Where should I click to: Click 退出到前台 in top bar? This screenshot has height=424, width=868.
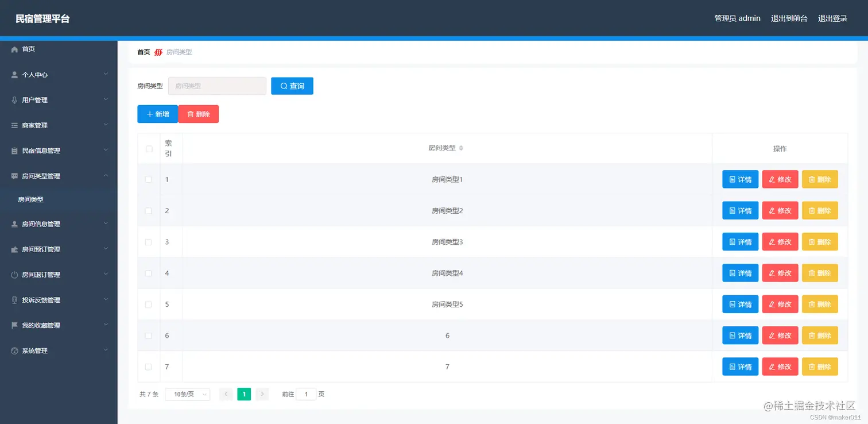coord(789,18)
